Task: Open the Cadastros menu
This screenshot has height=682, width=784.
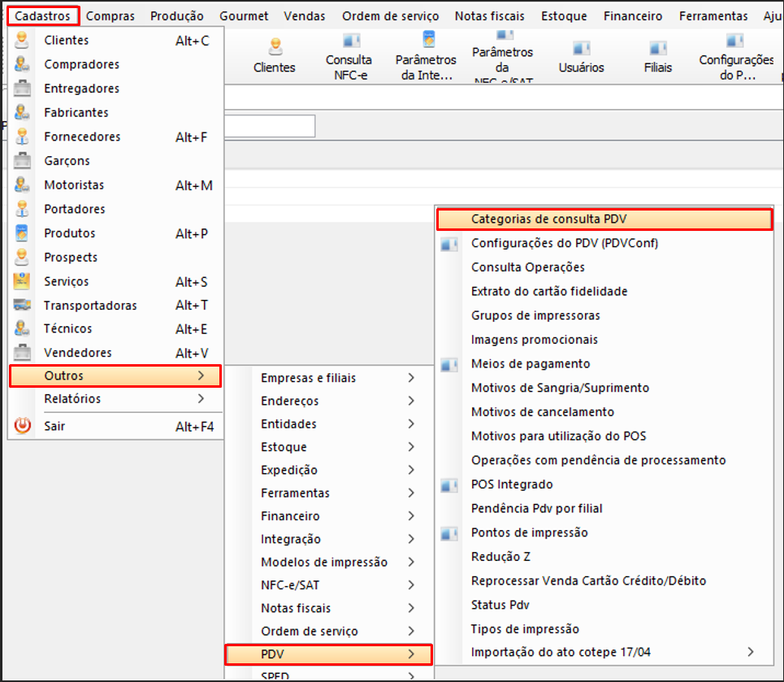Action: tap(43, 16)
